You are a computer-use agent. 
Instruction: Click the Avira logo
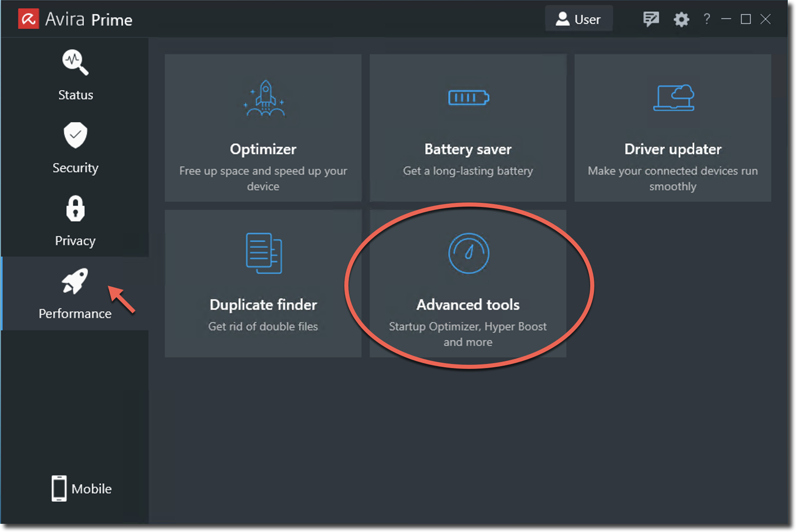28,19
